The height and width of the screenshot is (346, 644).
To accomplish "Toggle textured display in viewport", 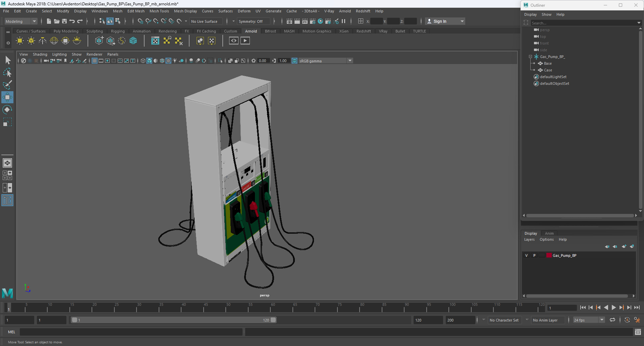I will 168,61.
